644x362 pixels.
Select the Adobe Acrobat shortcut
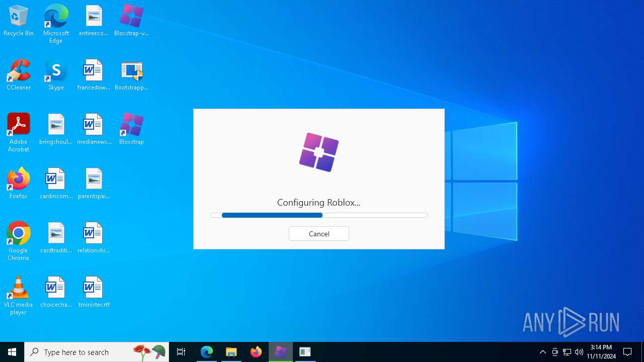click(x=19, y=133)
